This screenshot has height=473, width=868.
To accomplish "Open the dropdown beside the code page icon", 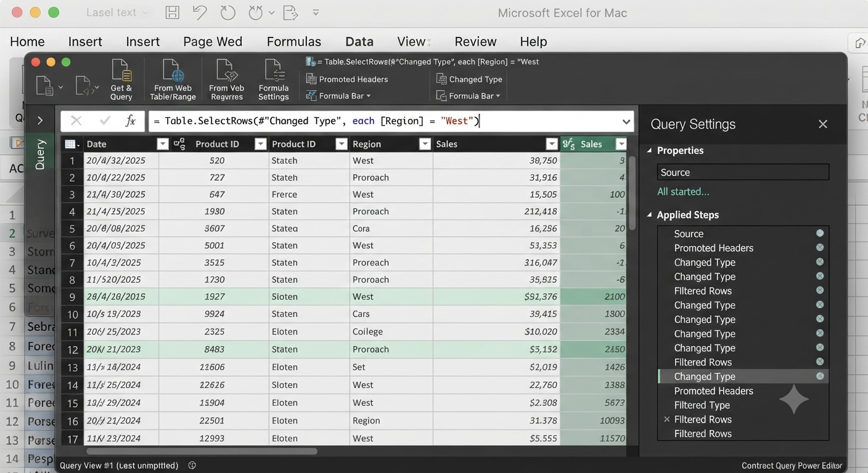I will click(x=97, y=88).
